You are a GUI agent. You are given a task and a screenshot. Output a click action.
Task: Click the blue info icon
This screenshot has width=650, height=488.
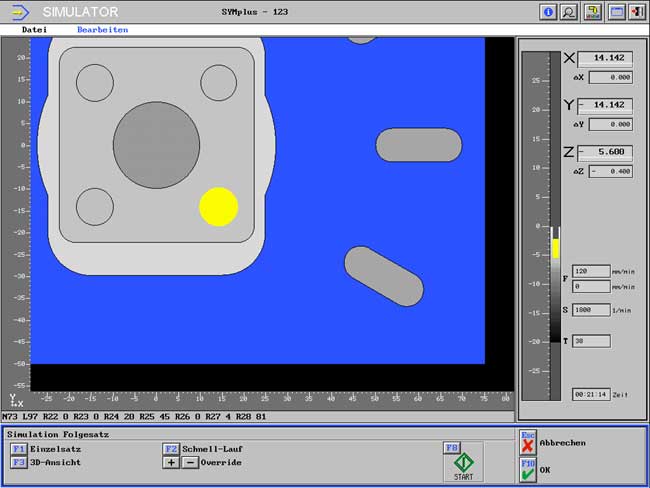point(547,12)
